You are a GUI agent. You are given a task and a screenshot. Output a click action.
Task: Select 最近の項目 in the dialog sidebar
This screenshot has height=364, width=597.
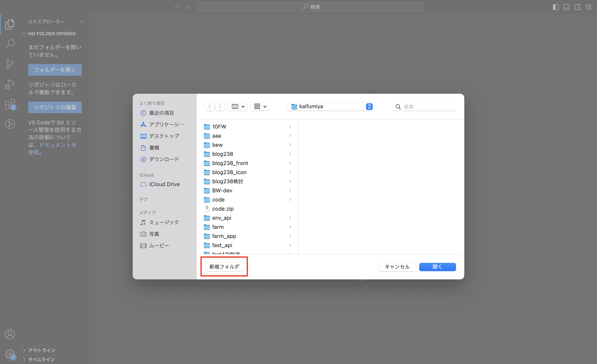[x=161, y=113]
